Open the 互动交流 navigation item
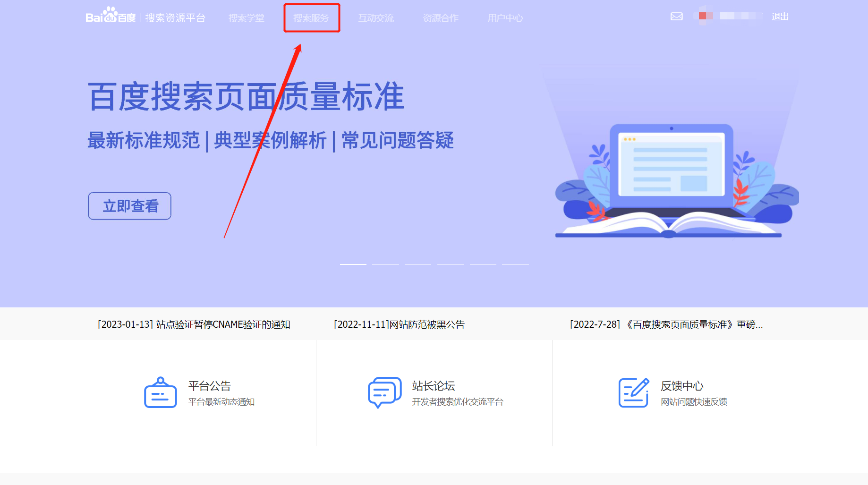 [376, 18]
